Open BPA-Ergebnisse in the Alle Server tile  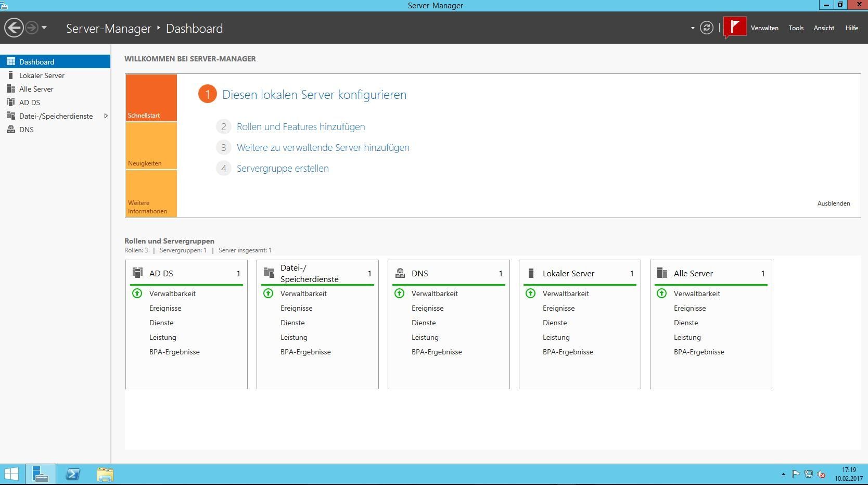tap(699, 352)
